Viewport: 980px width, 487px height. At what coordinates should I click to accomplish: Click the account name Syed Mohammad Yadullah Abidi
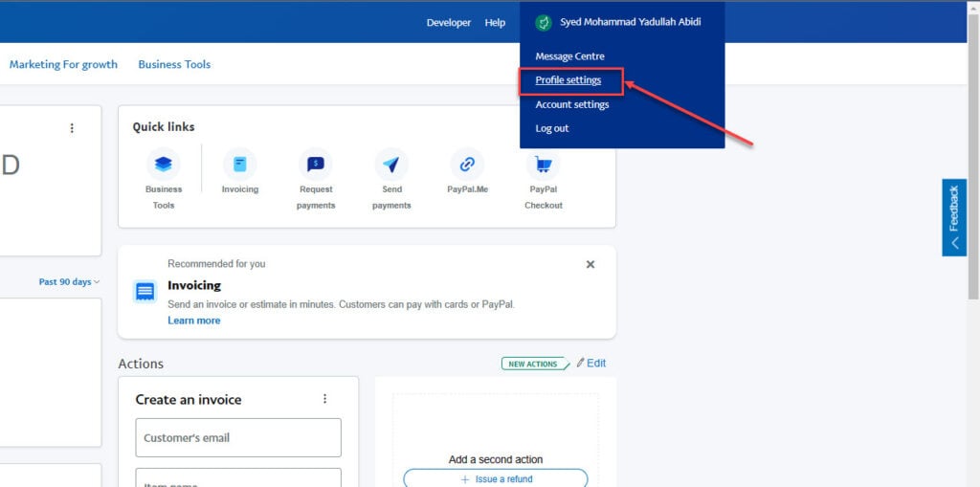630,22
